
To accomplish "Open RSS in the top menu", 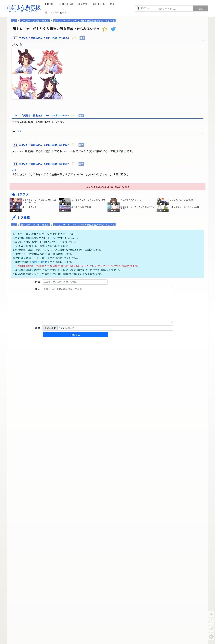I will 112,4.
